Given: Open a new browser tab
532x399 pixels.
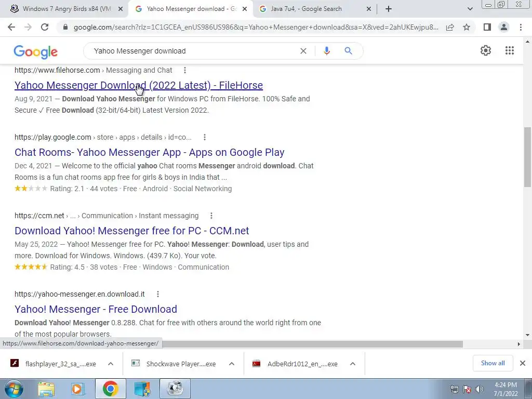Looking at the screenshot, I should 389,9.
